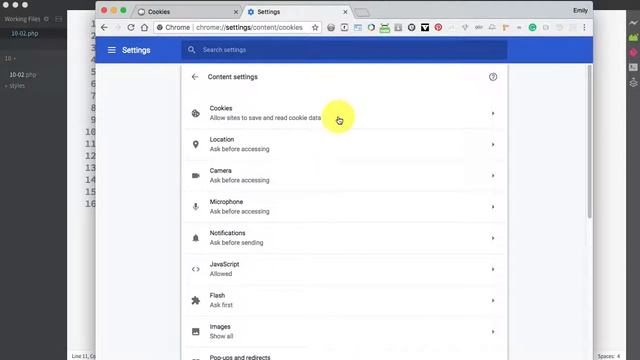Viewport: 640px width, 360px height.
Task: Reload the settings page
Action: point(131,27)
